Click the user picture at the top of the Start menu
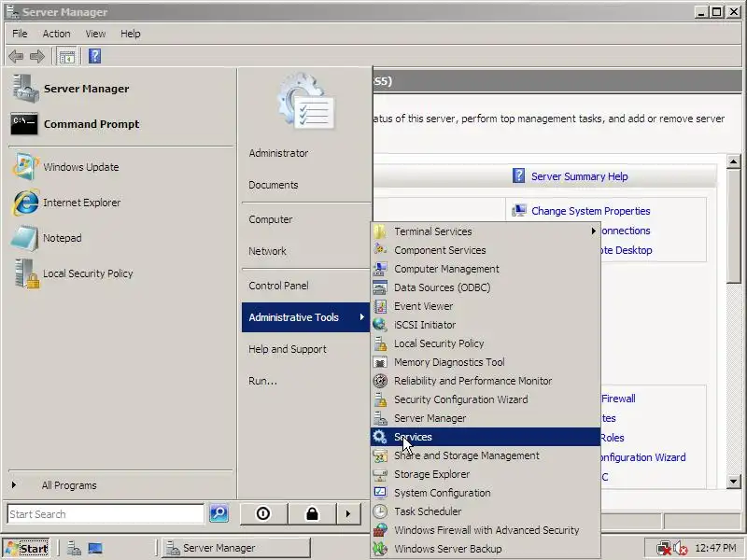The image size is (747, 560). (x=306, y=101)
